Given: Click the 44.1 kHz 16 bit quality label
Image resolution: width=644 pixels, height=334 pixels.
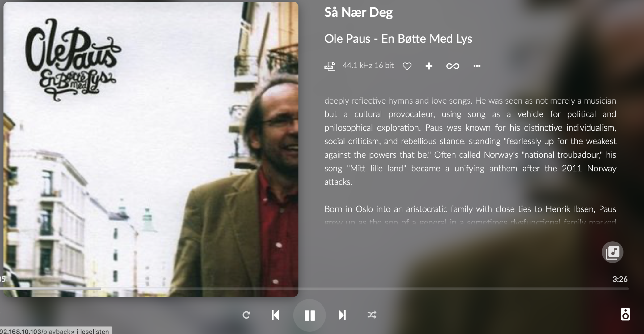Looking at the screenshot, I should [x=368, y=66].
